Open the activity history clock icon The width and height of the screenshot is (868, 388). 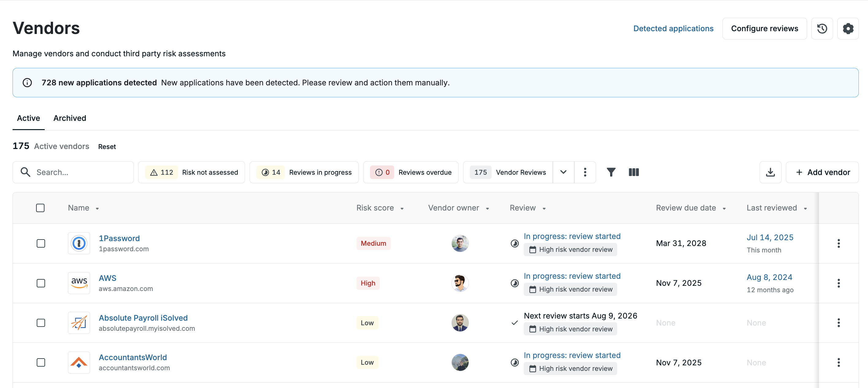pos(822,28)
